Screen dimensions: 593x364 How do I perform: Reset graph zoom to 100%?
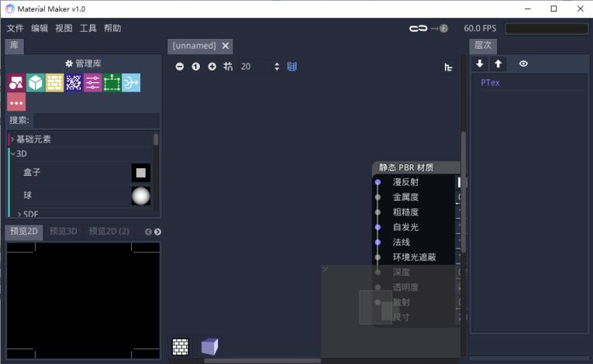(x=195, y=67)
